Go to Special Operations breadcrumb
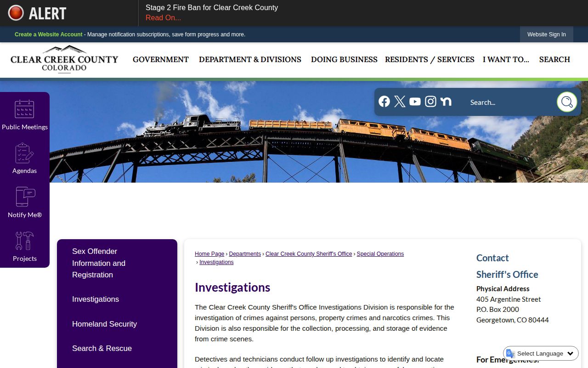 pyautogui.click(x=380, y=254)
